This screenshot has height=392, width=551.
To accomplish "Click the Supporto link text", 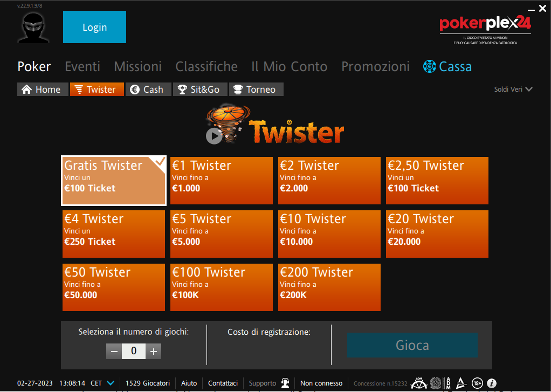I will pyautogui.click(x=263, y=383).
